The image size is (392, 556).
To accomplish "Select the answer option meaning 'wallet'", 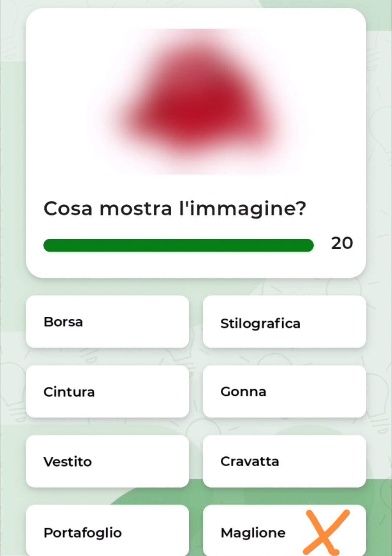I will (x=107, y=532).
